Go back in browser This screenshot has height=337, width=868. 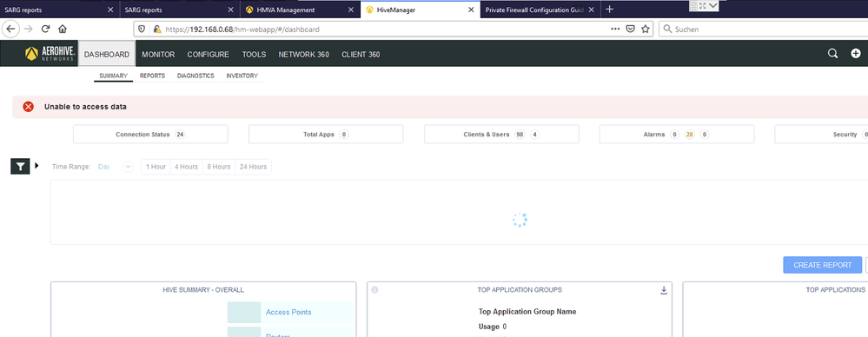(10, 29)
